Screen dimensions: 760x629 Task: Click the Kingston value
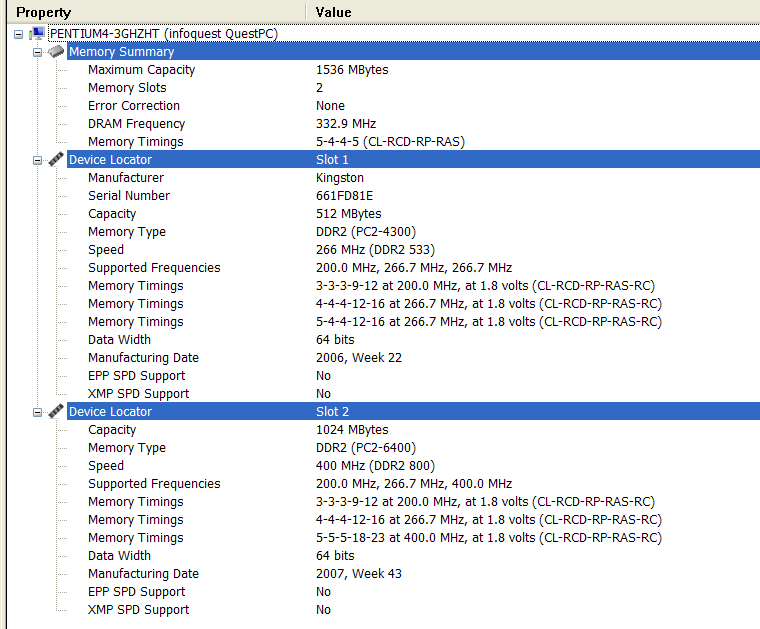pyautogui.click(x=340, y=178)
